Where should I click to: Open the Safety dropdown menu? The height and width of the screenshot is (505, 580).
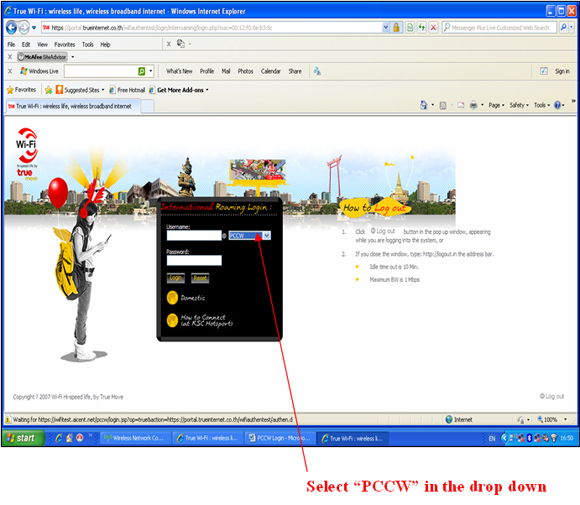click(519, 105)
